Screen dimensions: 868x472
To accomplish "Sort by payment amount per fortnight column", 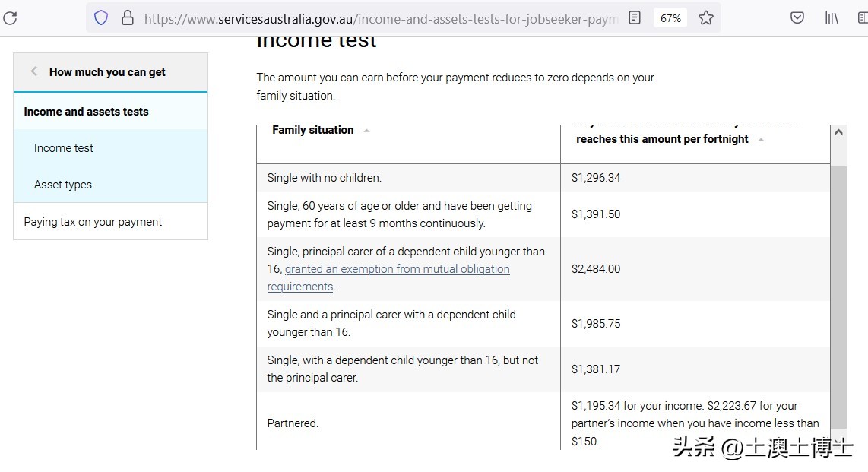I will (x=761, y=140).
